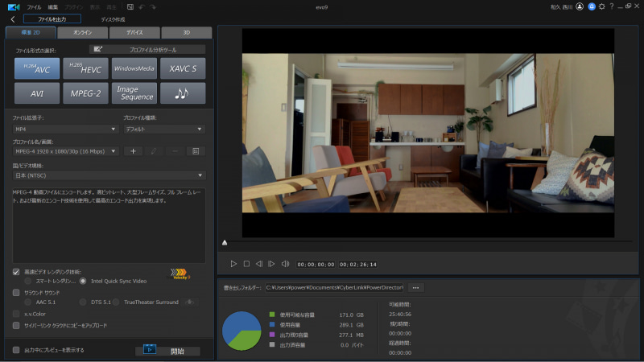Click the green 使用可能な容量 swatch

[x=272, y=315]
